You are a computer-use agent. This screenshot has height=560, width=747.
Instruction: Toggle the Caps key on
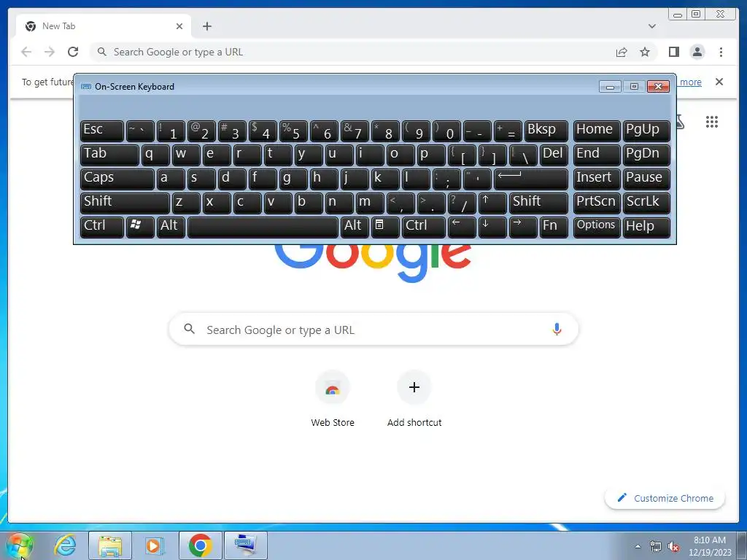click(117, 179)
